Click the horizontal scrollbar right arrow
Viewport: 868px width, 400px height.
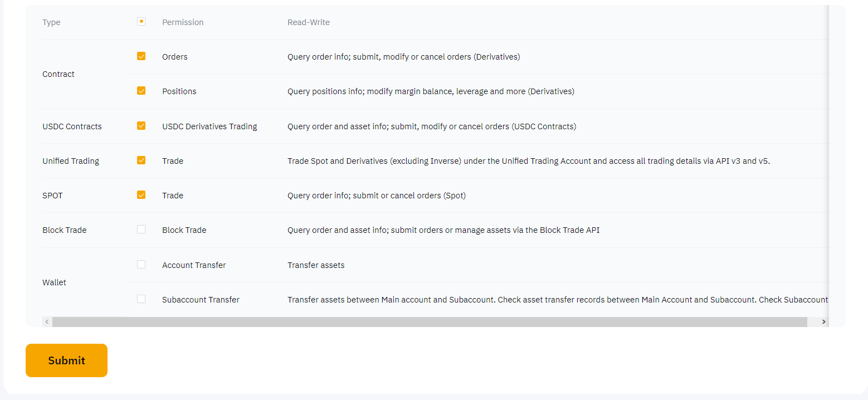(x=823, y=322)
